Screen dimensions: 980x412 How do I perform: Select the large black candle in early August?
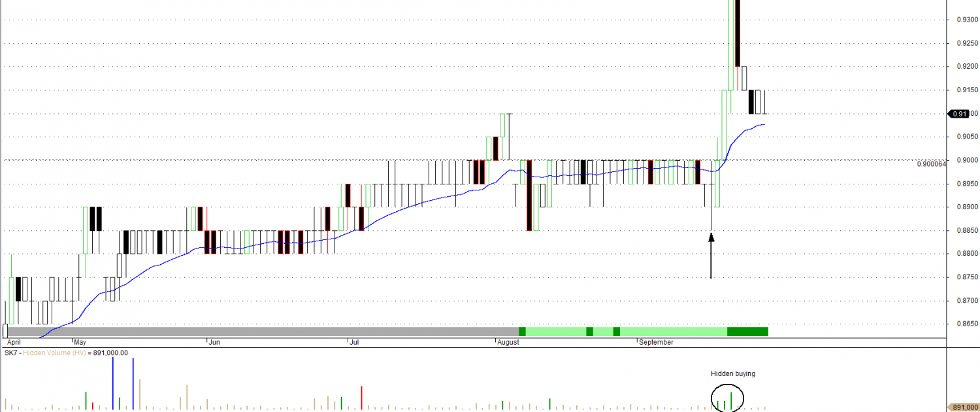click(529, 195)
